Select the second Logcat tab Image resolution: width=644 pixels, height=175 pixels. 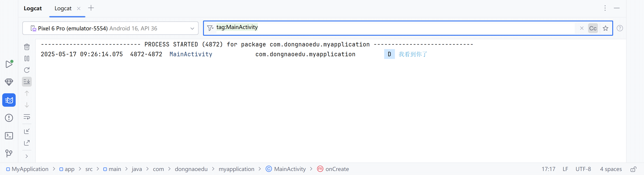pyautogui.click(x=63, y=8)
